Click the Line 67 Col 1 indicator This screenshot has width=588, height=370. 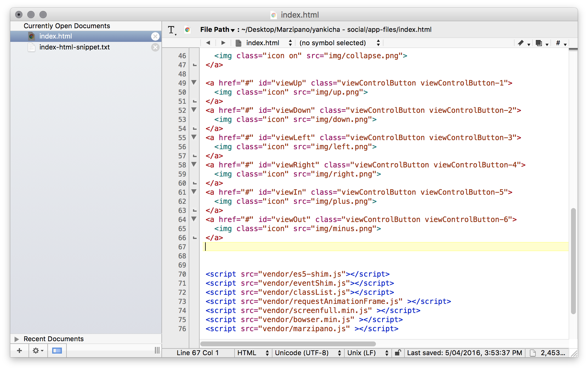pos(198,353)
